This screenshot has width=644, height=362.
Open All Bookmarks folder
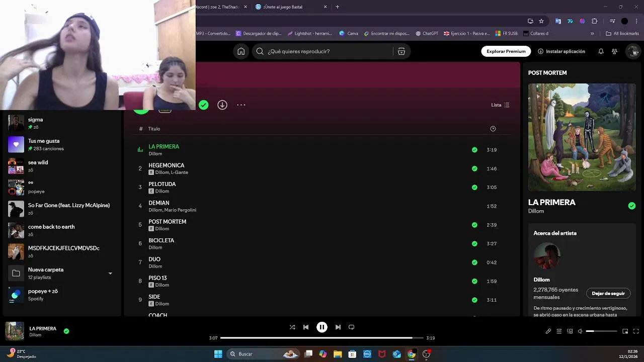622,34
